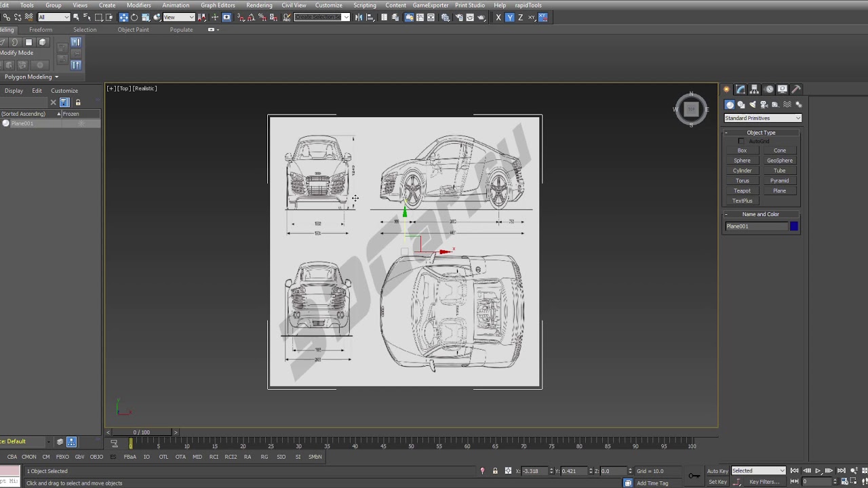The height and width of the screenshot is (488, 868).
Task: Constrain to the Z axis
Action: 520,17
